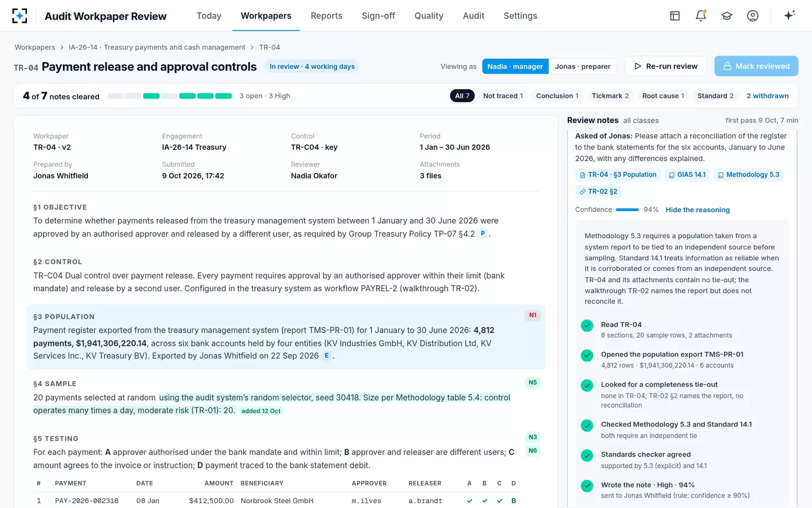
Task: Click the column A checkmark for PAY-2026-002318
Action: [470, 501]
